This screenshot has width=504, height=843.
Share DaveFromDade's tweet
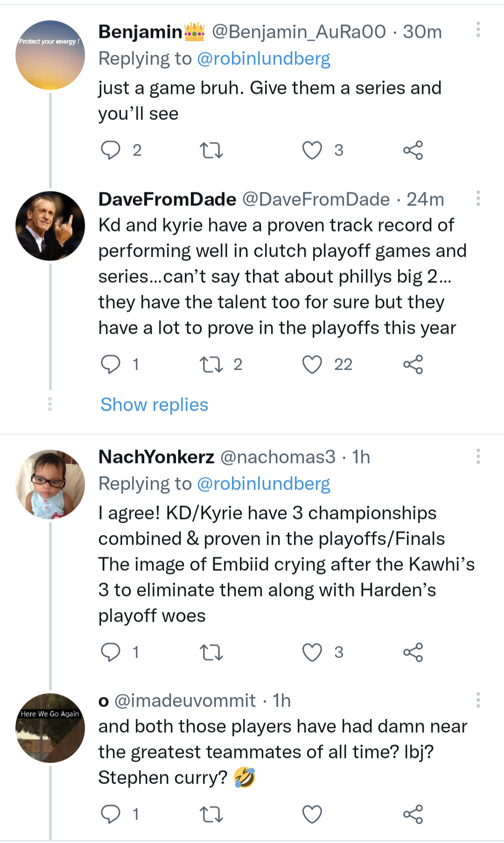413,365
